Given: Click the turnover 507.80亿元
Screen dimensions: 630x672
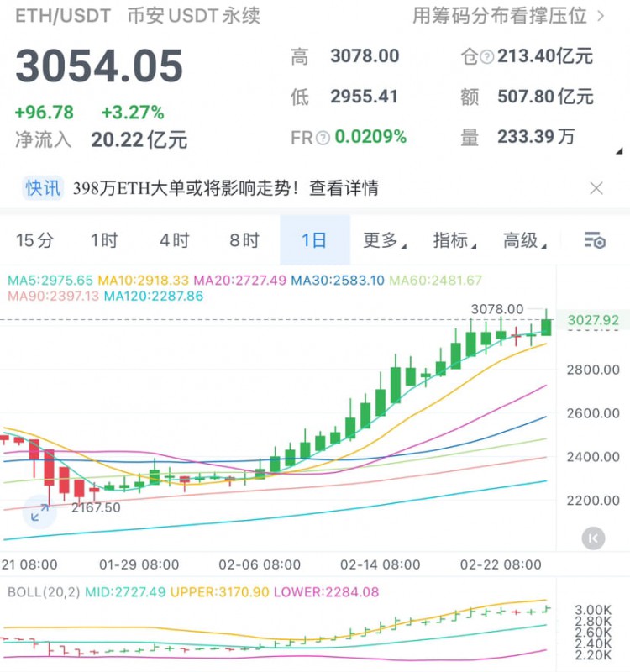Looking at the screenshot, I should click(545, 97).
